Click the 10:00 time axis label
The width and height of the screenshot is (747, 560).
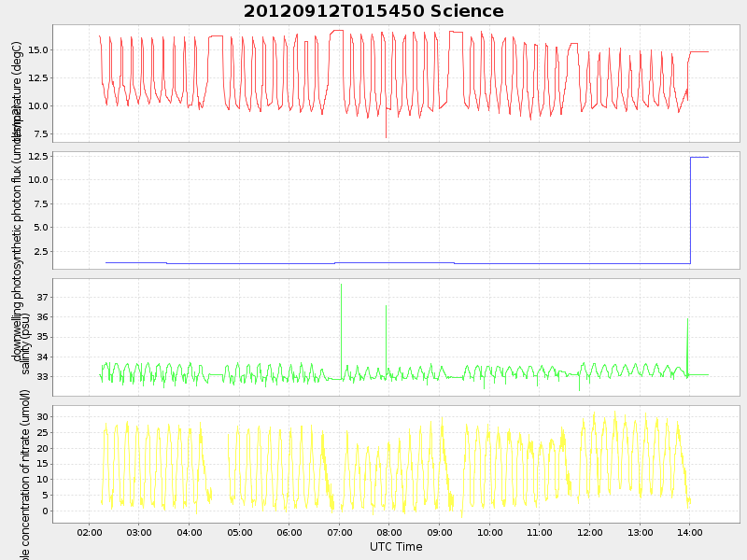490,532
